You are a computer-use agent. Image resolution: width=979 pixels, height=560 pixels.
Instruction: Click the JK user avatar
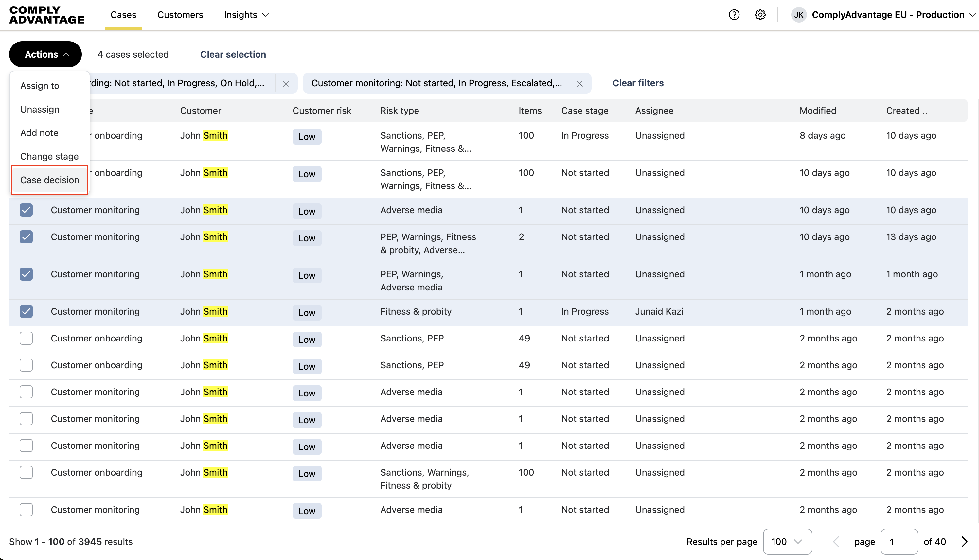(799, 15)
